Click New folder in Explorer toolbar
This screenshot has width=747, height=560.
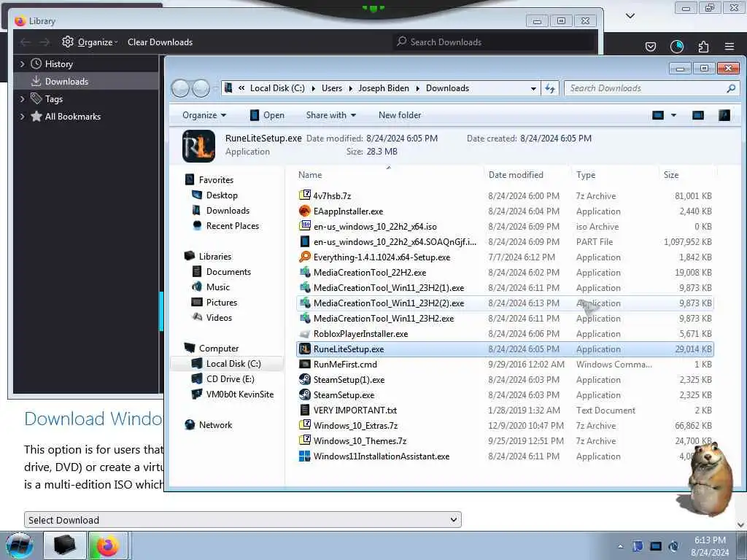(400, 115)
